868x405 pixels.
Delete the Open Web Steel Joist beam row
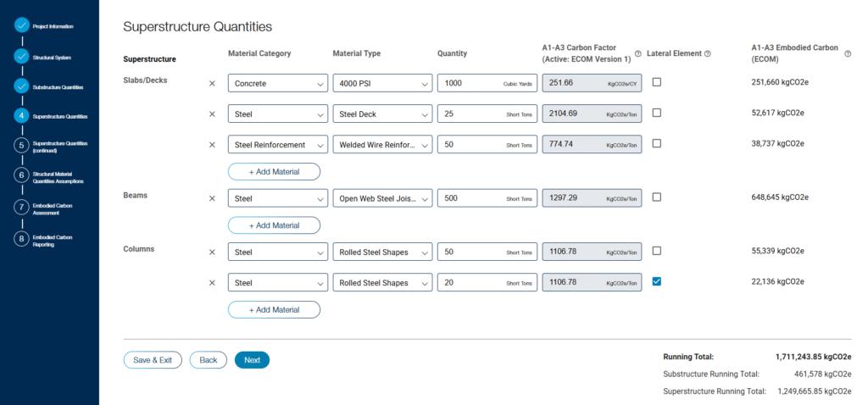pos(212,197)
